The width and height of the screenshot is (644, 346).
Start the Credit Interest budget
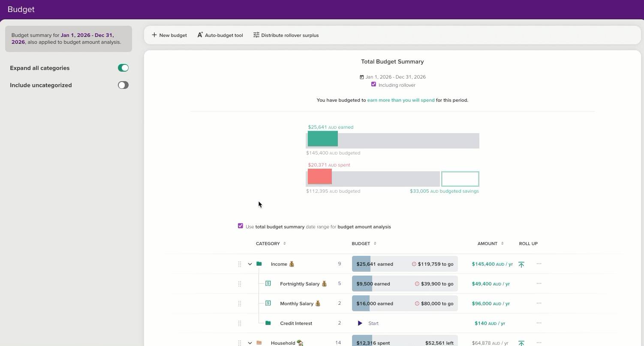pos(368,323)
